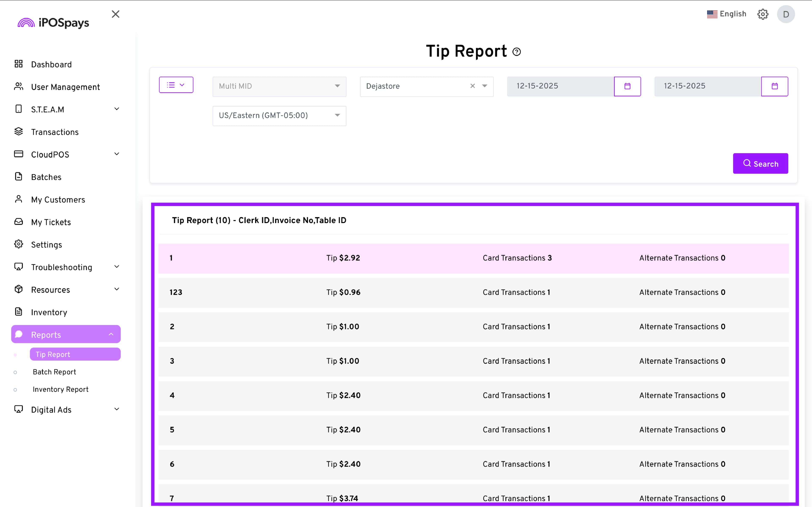Open Batch Report in the sidebar
812x507 pixels.
54,372
